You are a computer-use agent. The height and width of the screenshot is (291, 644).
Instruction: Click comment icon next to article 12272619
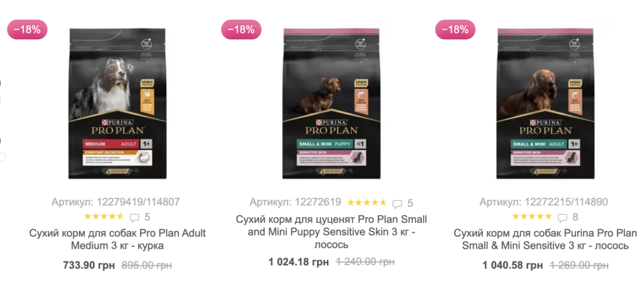click(397, 203)
